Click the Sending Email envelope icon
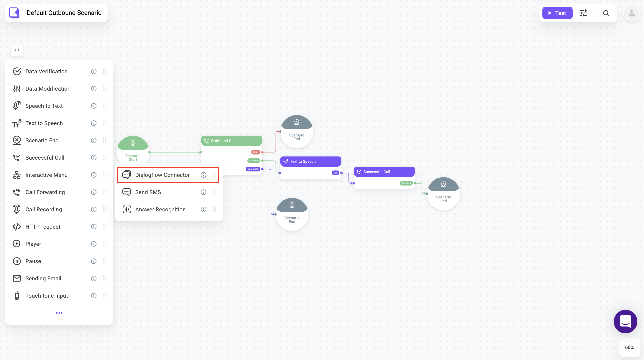Screen dimensions: 644x360 (x=17, y=278)
